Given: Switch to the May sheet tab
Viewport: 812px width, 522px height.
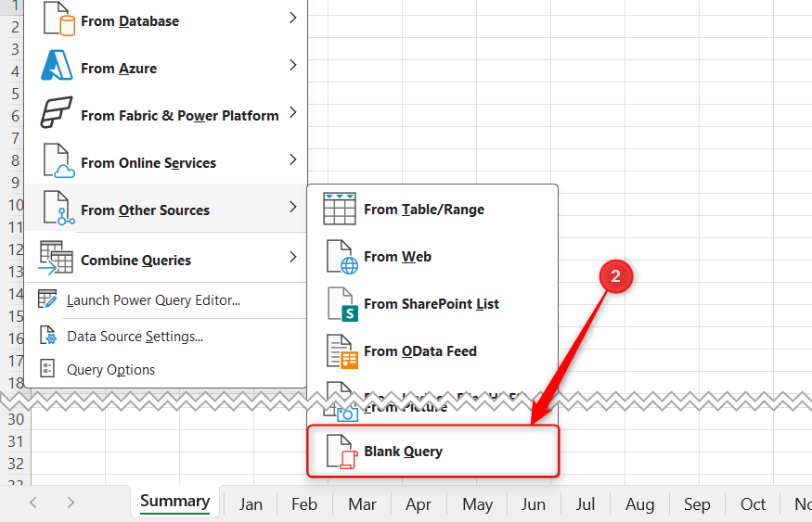Looking at the screenshot, I should 478,504.
